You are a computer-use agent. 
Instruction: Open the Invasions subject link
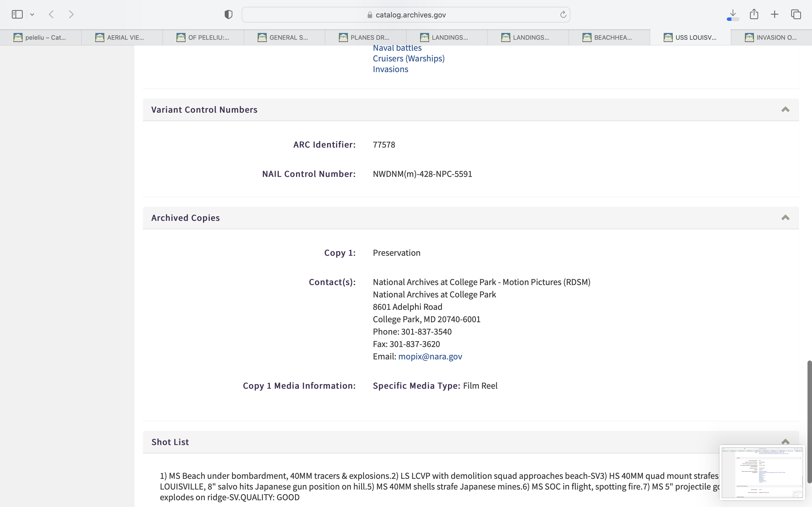coord(390,69)
